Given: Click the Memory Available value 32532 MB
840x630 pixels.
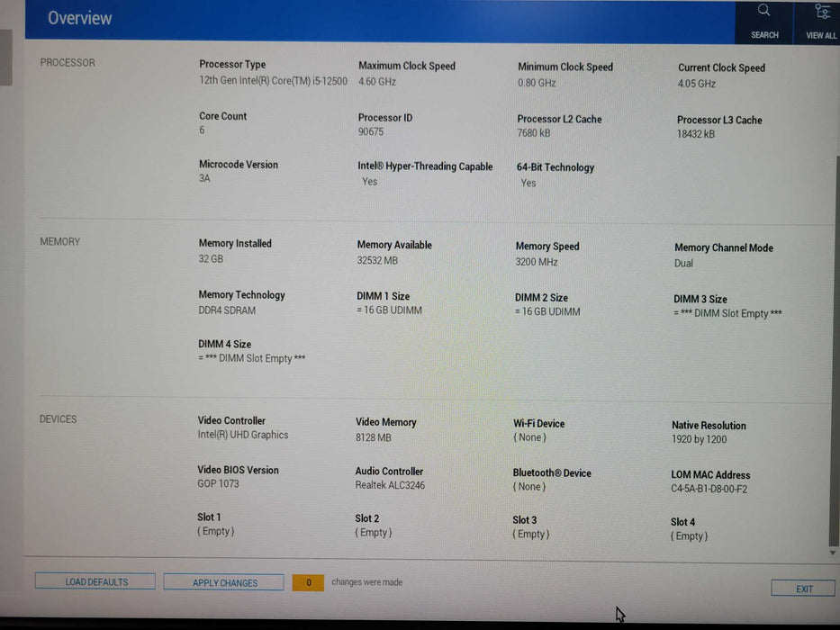Looking at the screenshot, I should tap(377, 260).
